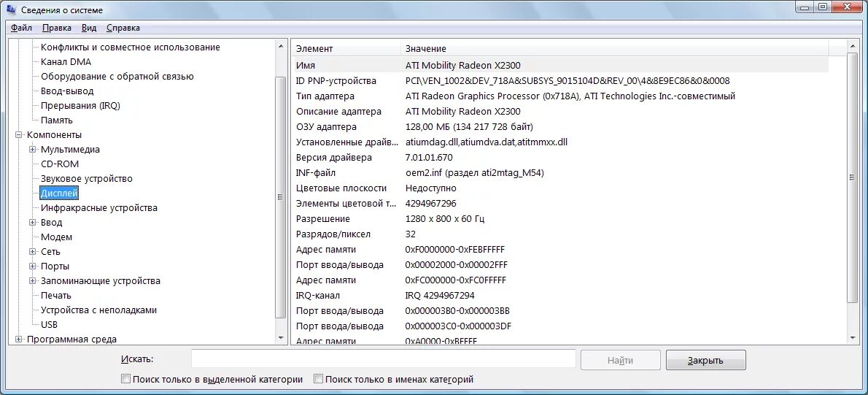Click value '1280 x 800 x 60 Гц'

444,219
